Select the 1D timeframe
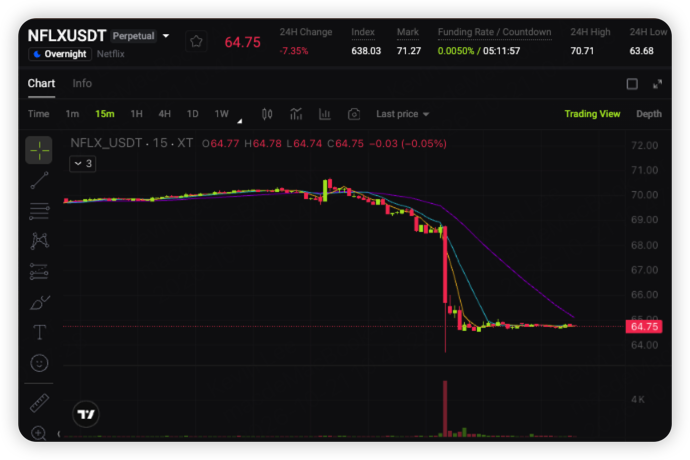 (x=192, y=114)
